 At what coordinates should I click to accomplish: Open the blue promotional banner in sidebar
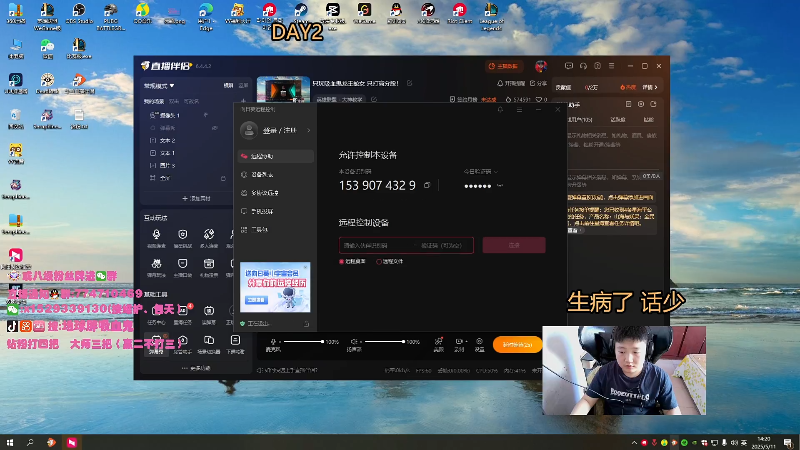(x=275, y=287)
